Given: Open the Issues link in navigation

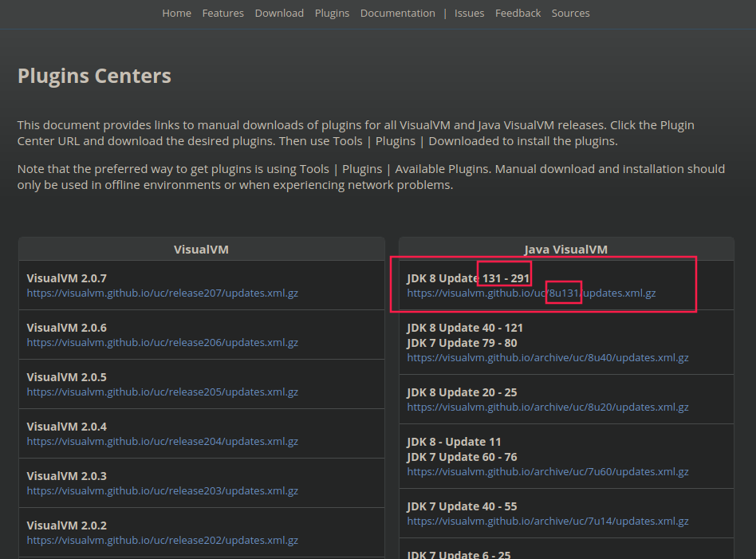Looking at the screenshot, I should click(x=469, y=13).
